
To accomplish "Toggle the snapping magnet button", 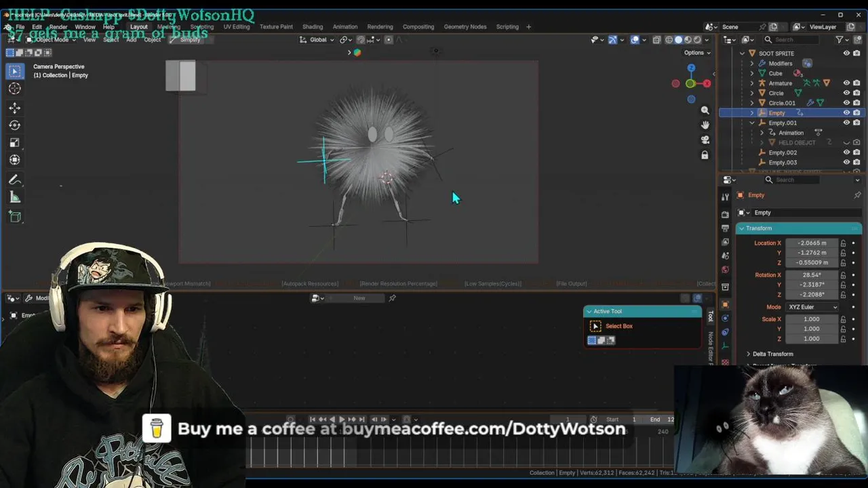I will (x=361, y=39).
